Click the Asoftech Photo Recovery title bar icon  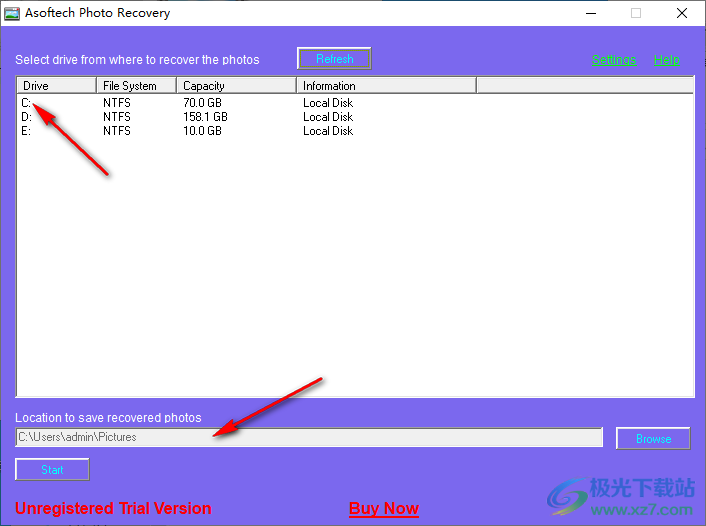[x=12, y=14]
